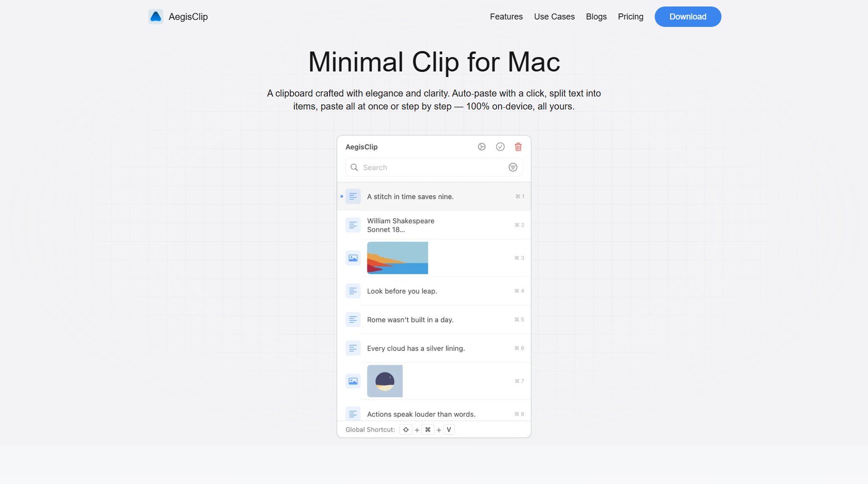
Task: Click the AegisClip triangle logo in the header
Action: [156, 16]
